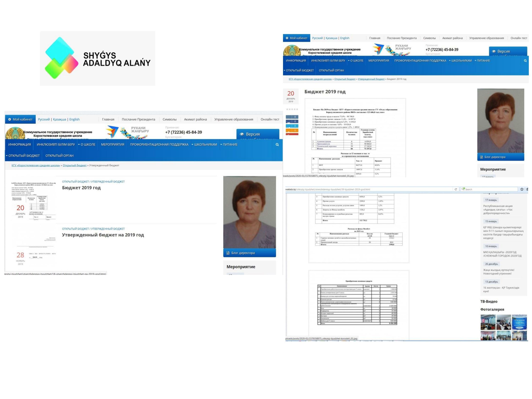Image resolution: width=532 pixels, height=399 pixels.
Task: Click the bookmark star icon in the browser
Action: [522, 189]
